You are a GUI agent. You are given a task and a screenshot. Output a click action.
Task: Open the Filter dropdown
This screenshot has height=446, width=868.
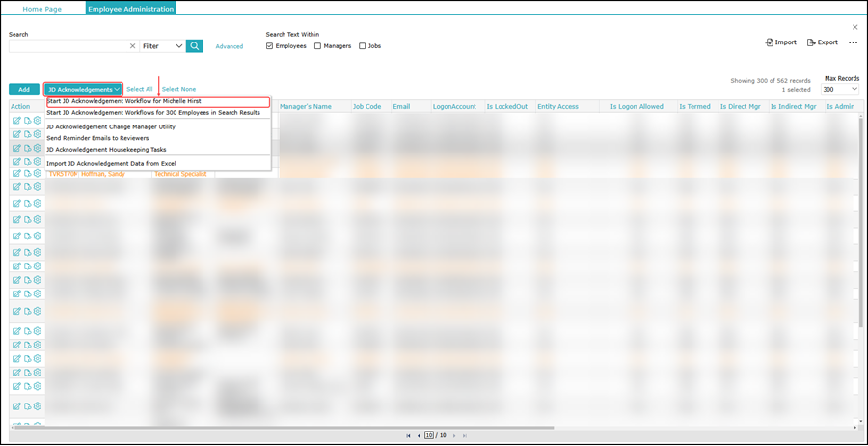[162, 46]
